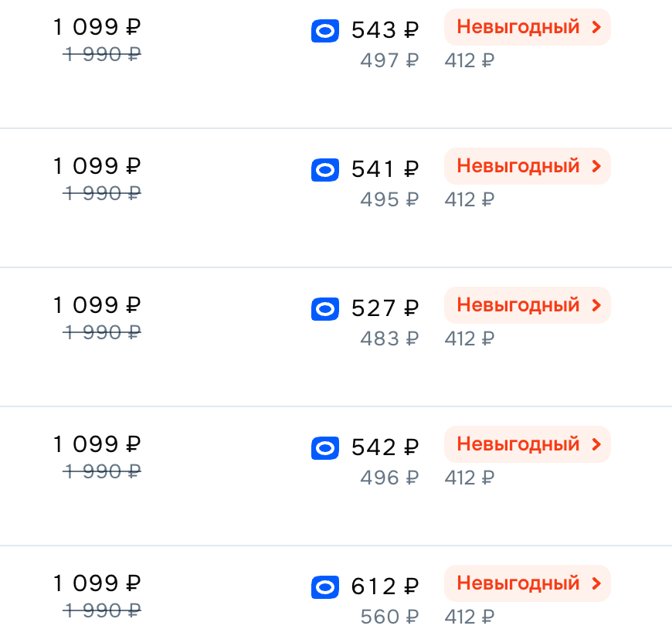
Task: Click the 542 ₽ price value
Action: coord(385,448)
